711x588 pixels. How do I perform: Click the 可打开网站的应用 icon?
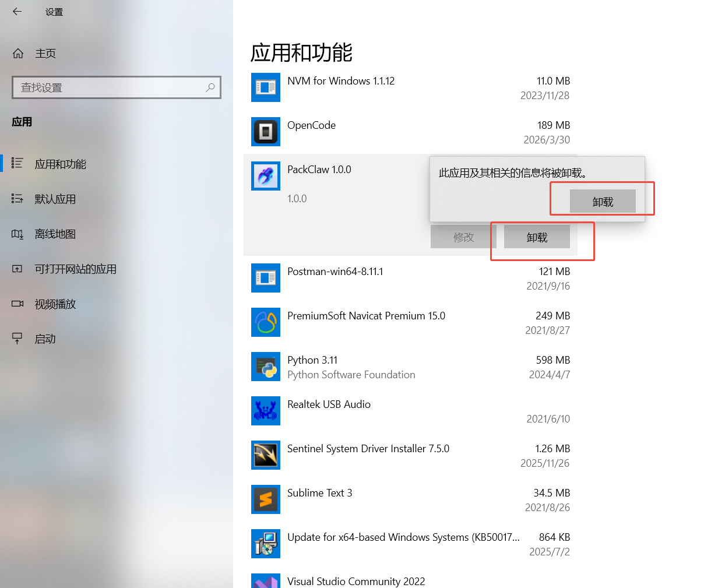pos(17,269)
